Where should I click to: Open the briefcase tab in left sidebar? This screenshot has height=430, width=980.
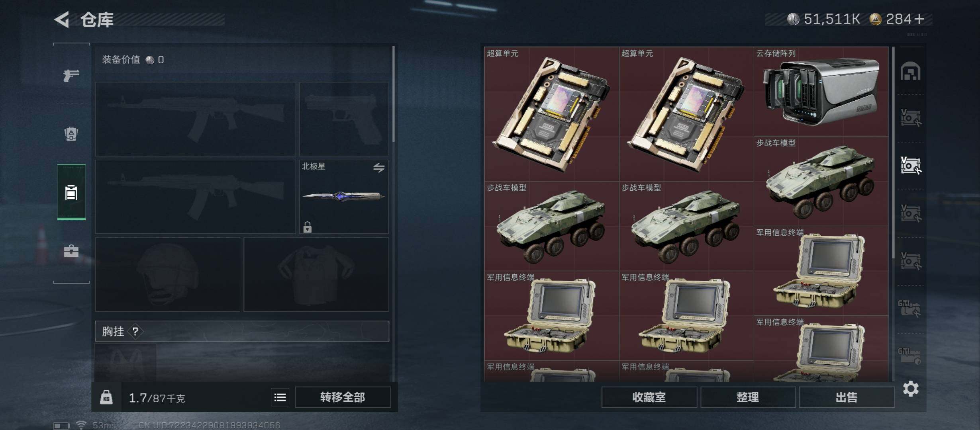pos(71,251)
